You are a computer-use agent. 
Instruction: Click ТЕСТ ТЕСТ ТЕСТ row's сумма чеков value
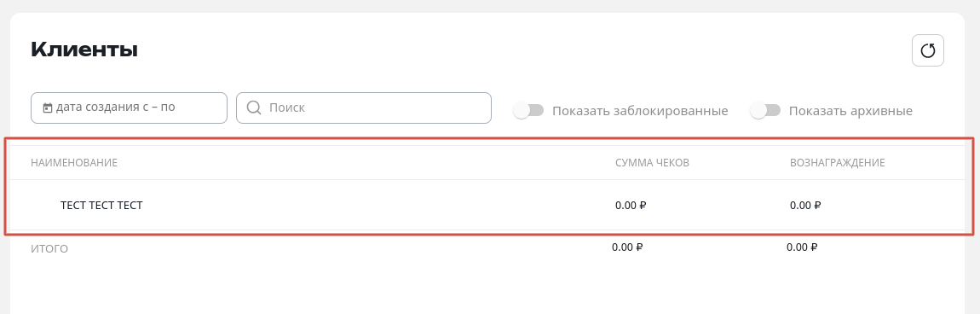click(x=631, y=205)
